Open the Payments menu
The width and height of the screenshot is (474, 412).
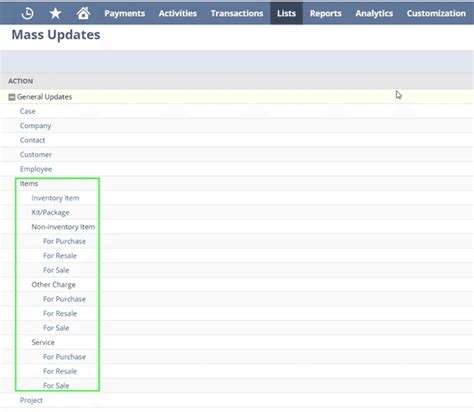point(124,13)
